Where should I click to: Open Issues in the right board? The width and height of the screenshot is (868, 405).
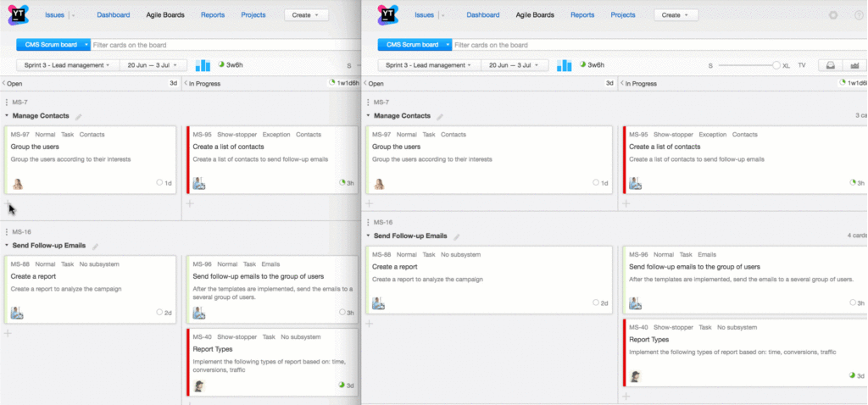[425, 15]
